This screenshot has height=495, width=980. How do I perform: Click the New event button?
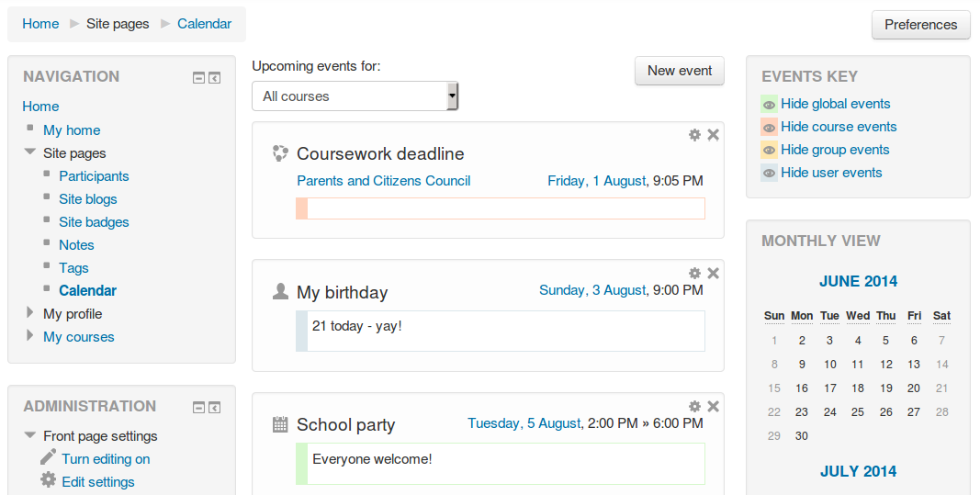coord(680,71)
